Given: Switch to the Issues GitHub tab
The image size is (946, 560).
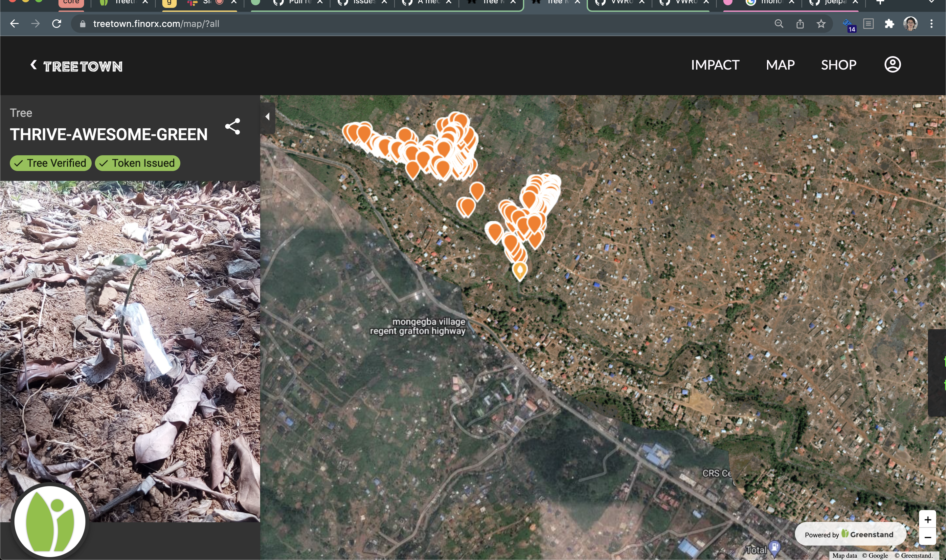Looking at the screenshot, I should pyautogui.click(x=362, y=3).
